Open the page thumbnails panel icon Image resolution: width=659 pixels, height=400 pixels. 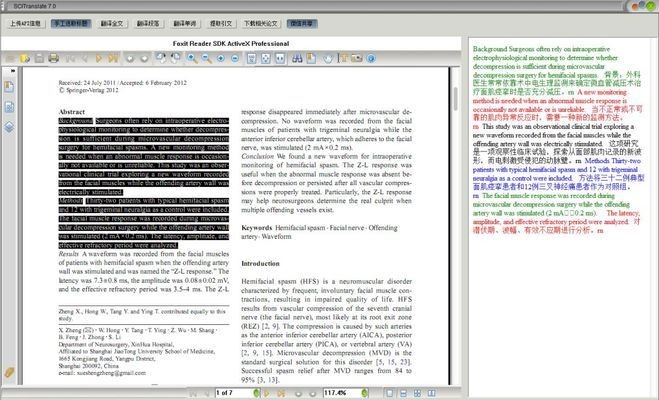(x=10, y=105)
